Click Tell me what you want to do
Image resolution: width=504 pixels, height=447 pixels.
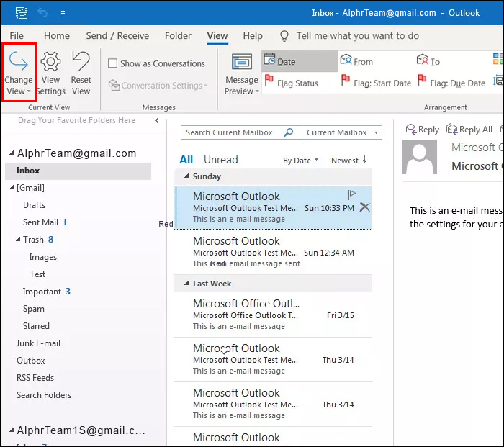click(357, 35)
